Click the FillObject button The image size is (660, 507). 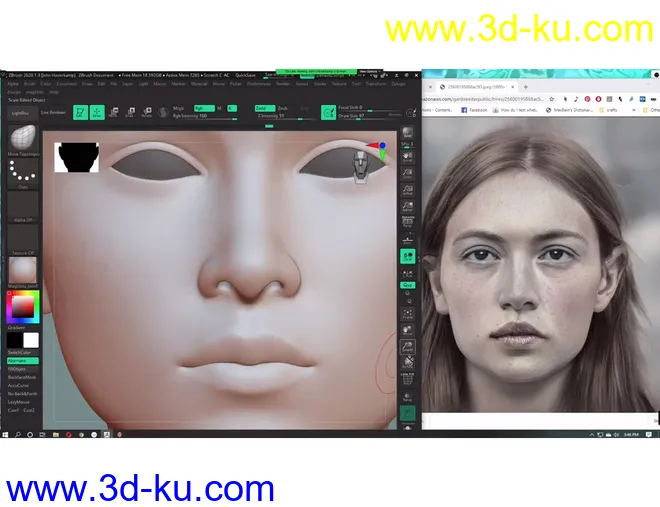[18, 369]
